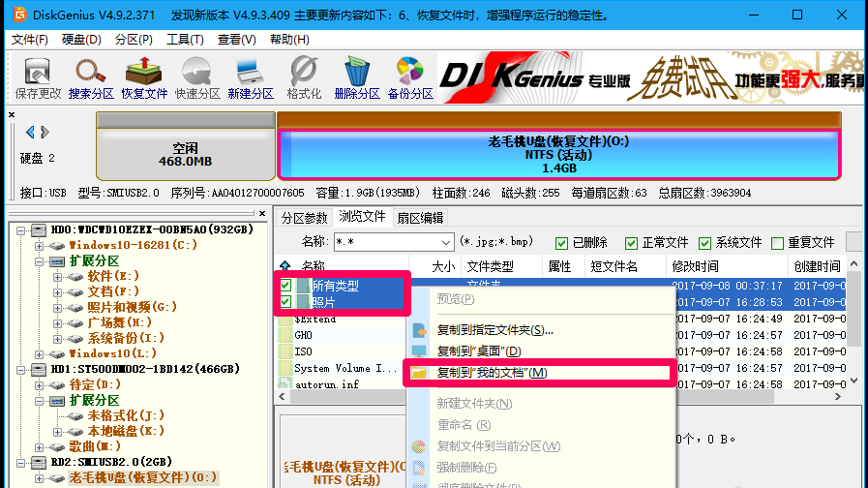Click the 空闲 468.0MB free space block
The height and width of the screenshot is (488, 868).
point(186,147)
